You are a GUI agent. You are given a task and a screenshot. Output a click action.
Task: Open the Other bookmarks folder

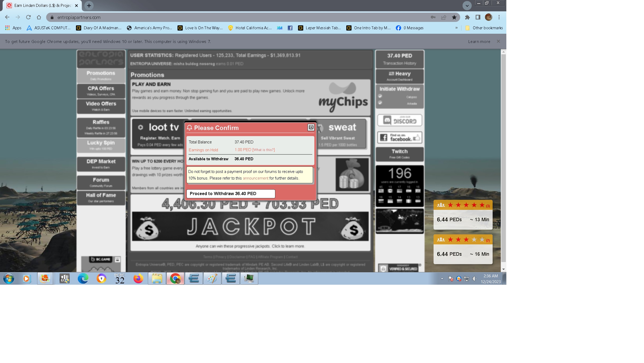[484, 28]
